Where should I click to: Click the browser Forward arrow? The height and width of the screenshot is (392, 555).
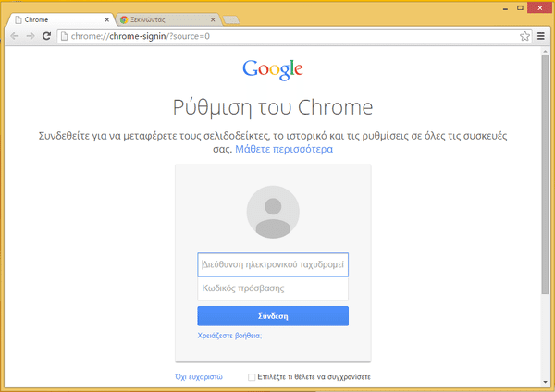pyautogui.click(x=31, y=36)
